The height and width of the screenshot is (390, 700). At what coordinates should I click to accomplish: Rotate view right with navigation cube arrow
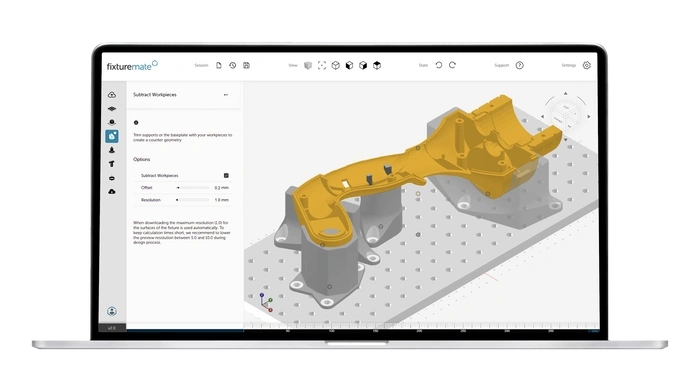[589, 116]
